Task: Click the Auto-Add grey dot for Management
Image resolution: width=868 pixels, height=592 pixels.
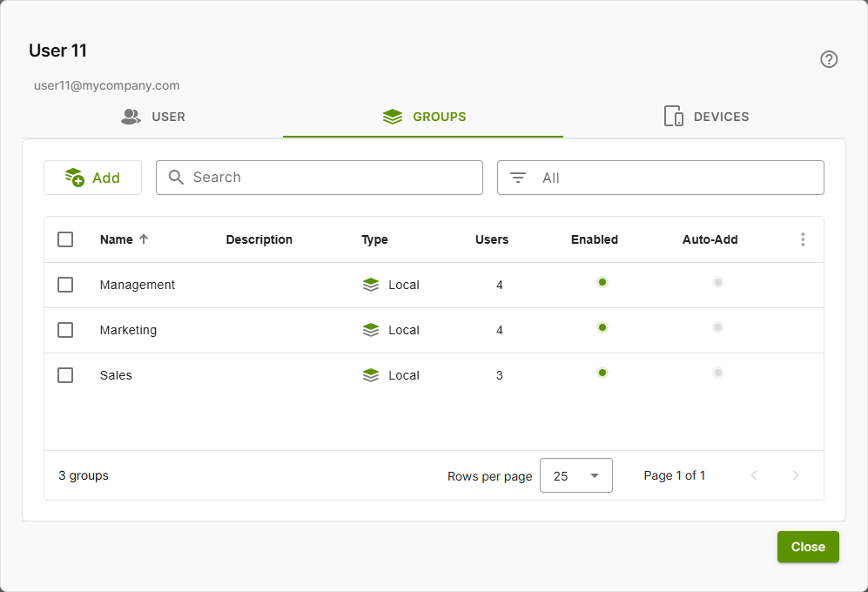Action: pos(718,282)
